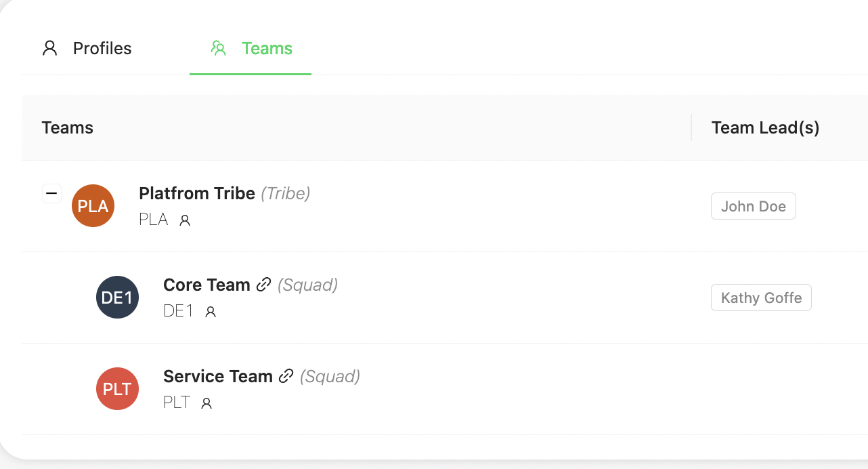Switch to the Profiles tab
This screenshot has width=868, height=469.
pyautogui.click(x=102, y=49)
